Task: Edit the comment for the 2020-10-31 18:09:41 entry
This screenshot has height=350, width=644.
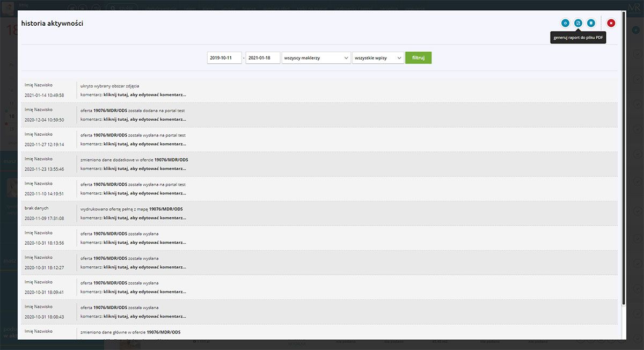Action: point(145,292)
